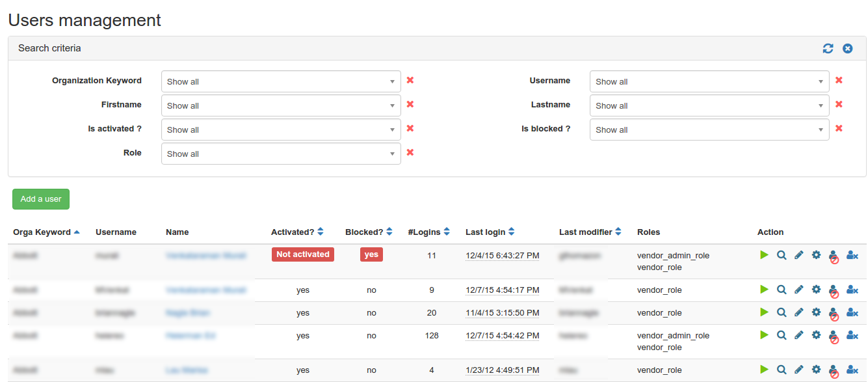Open the Organization Keyword dropdown
Viewport: 868px width, 382px height.
pyautogui.click(x=281, y=81)
